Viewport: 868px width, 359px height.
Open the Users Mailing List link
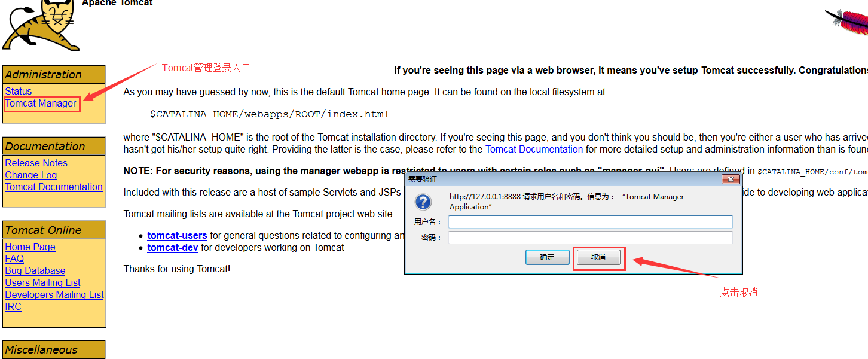pos(42,283)
